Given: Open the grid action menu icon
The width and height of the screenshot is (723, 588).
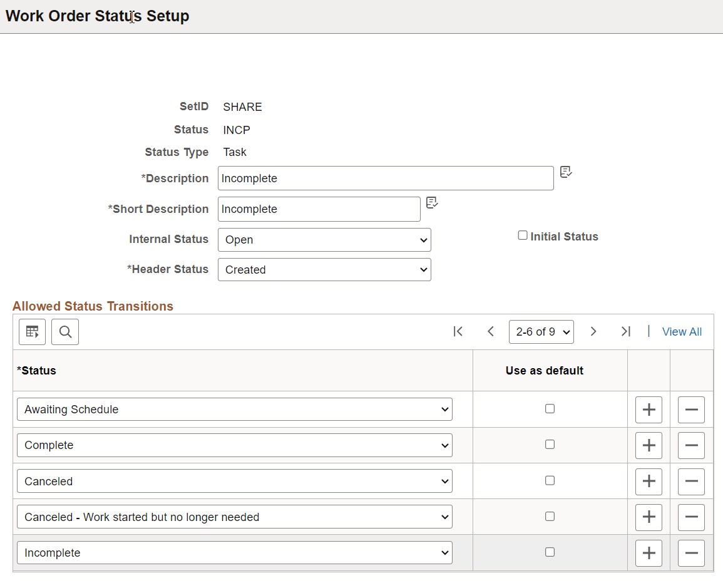Looking at the screenshot, I should [x=32, y=331].
